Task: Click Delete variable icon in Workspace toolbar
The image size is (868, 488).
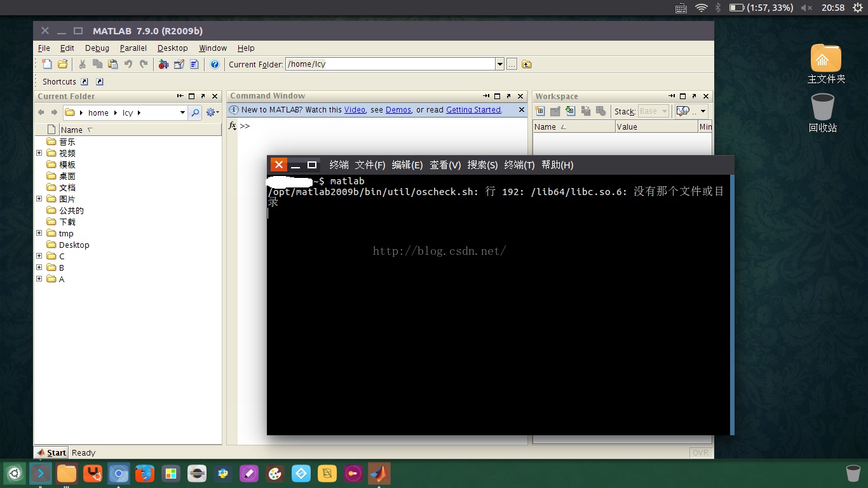Action: pos(601,111)
